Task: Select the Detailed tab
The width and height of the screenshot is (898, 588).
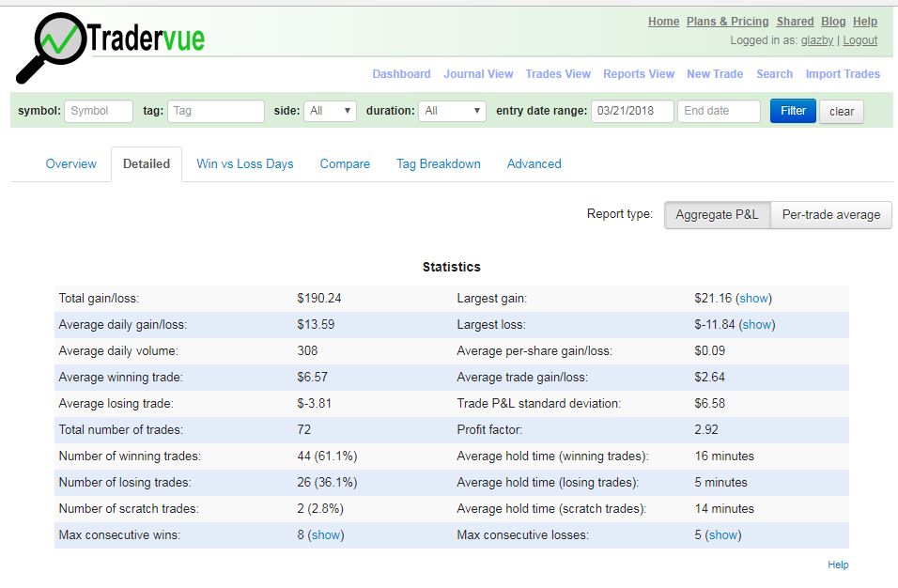Action: tap(147, 163)
